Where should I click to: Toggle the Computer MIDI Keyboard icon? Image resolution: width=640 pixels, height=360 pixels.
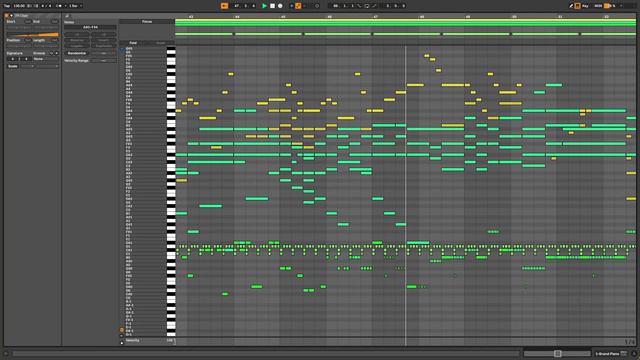click(x=578, y=6)
